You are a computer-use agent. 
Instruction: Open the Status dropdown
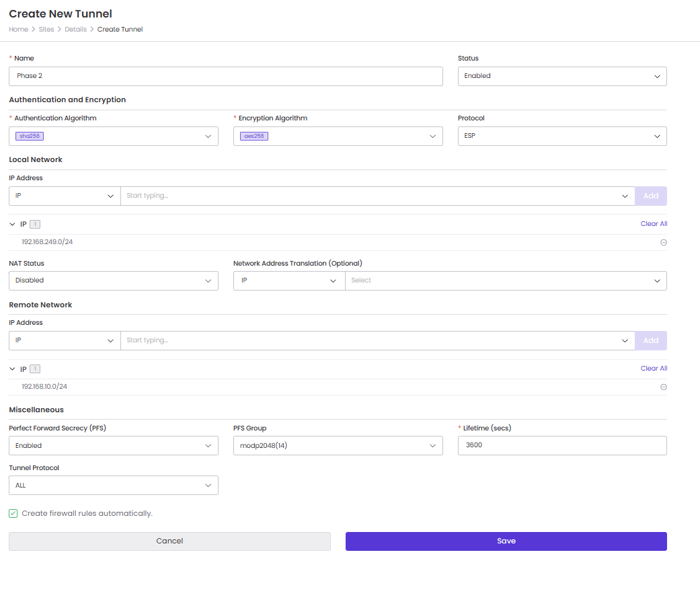point(562,76)
